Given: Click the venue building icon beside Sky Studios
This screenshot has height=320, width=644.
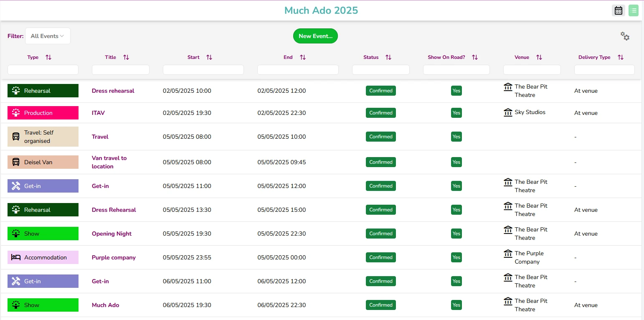Looking at the screenshot, I should (x=508, y=112).
